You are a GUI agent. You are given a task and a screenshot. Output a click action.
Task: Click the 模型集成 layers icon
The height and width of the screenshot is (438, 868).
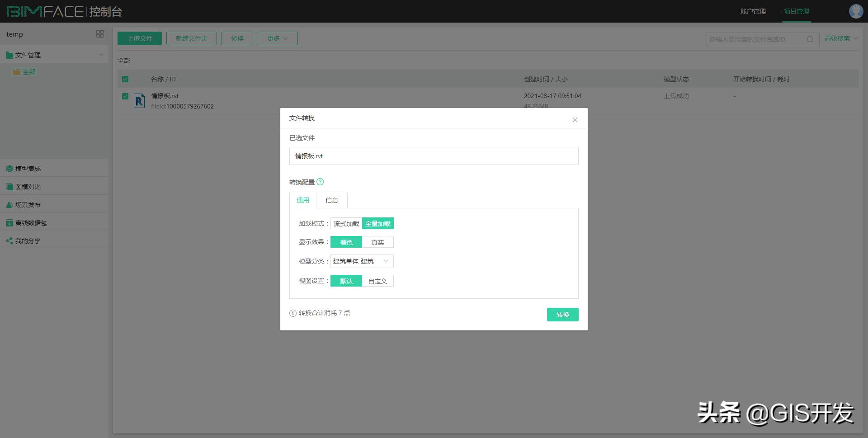click(x=9, y=169)
